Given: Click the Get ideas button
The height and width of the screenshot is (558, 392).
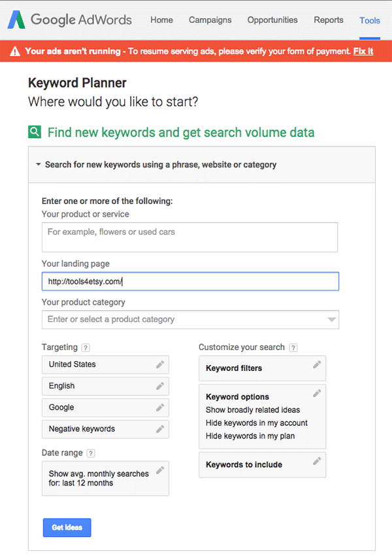Looking at the screenshot, I should (67, 527).
